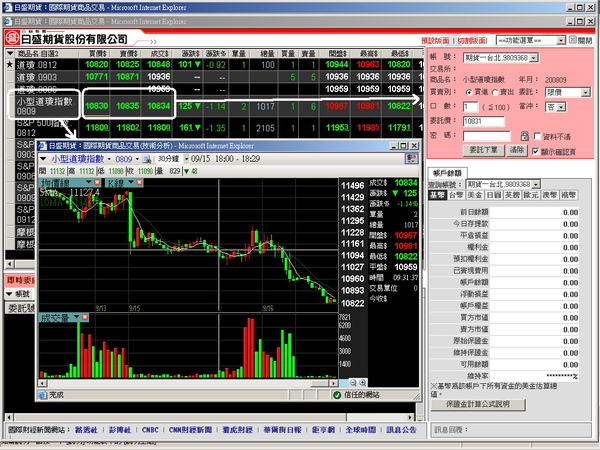Select the 日圓 currency tab

pos(494,195)
